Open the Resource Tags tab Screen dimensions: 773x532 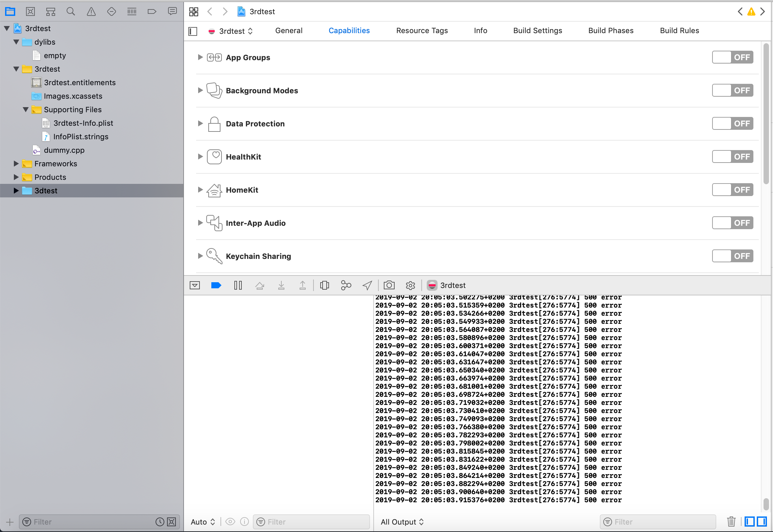[422, 30]
